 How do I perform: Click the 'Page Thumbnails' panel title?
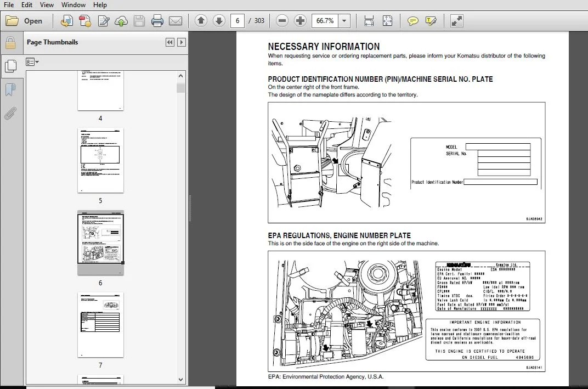point(53,42)
